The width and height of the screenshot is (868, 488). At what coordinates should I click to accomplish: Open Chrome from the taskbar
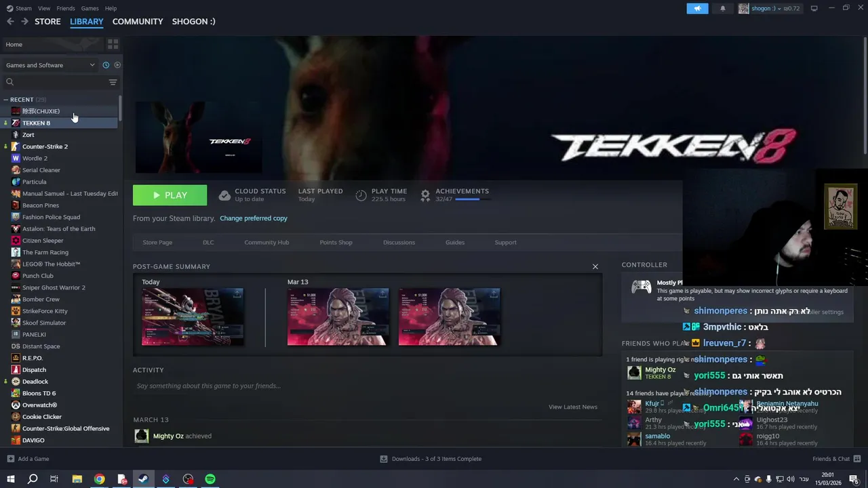100,479
